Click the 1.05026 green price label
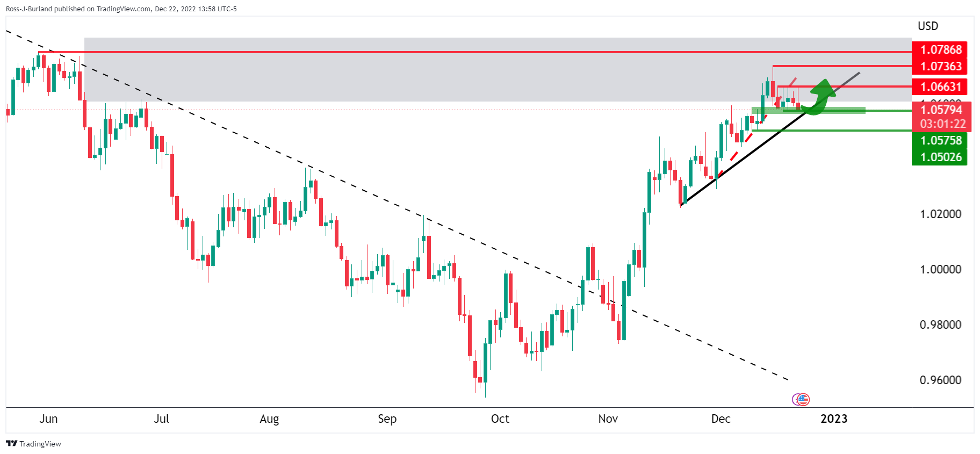 click(940, 157)
